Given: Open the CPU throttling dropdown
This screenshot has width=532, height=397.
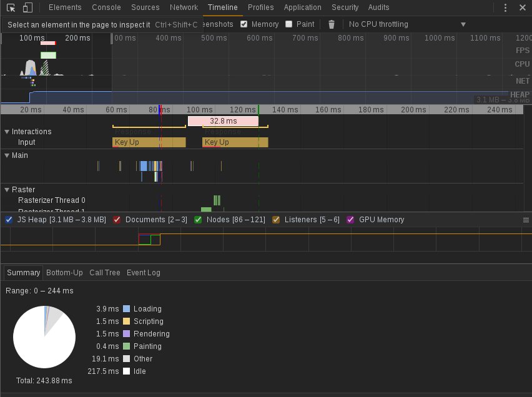Looking at the screenshot, I should click(x=406, y=24).
